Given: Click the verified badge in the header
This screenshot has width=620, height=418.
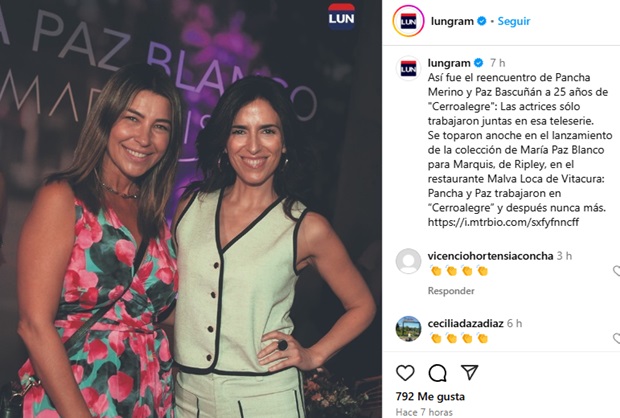Looking at the screenshot, I should [x=482, y=21].
